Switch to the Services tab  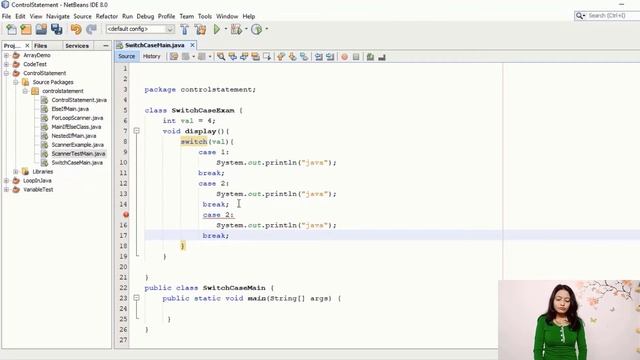point(77,46)
